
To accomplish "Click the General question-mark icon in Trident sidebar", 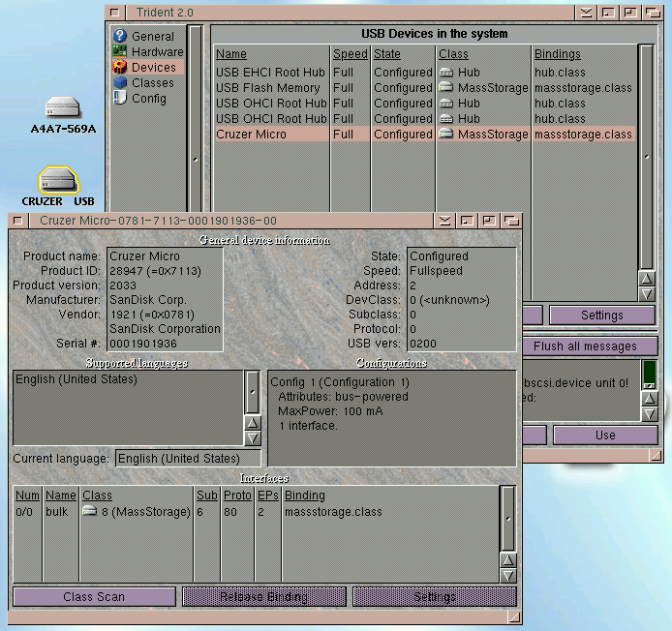I will pos(119,36).
